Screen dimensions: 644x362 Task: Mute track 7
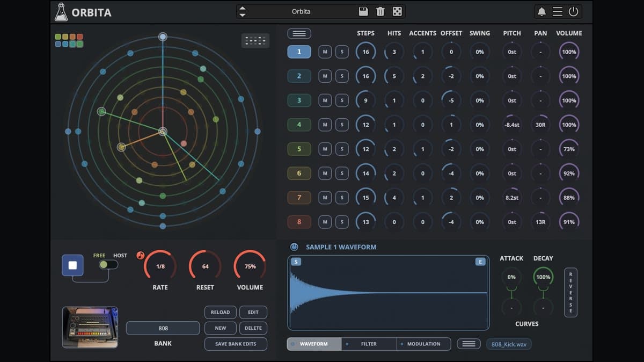[x=325, y=198]
